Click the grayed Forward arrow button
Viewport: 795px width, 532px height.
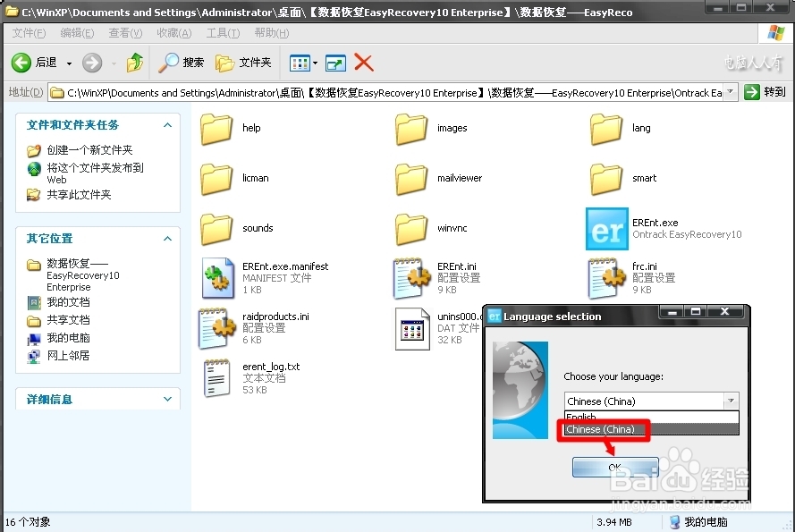pyautogui.click(x=92, y=63)
